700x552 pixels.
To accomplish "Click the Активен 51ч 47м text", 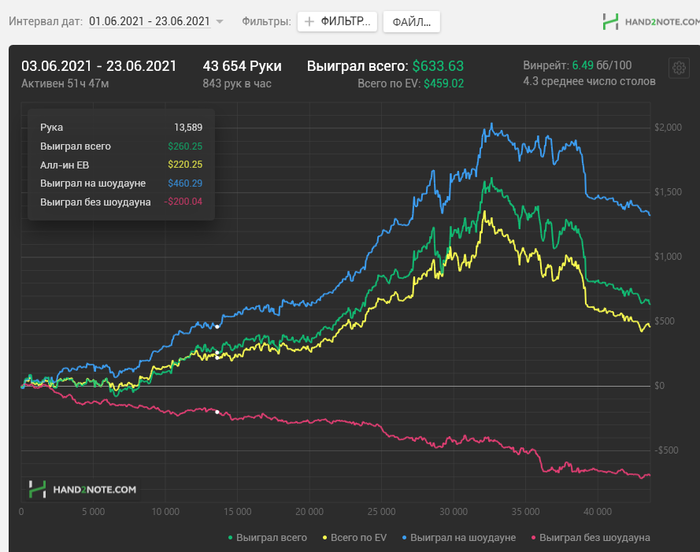I will tap(65, 84).
